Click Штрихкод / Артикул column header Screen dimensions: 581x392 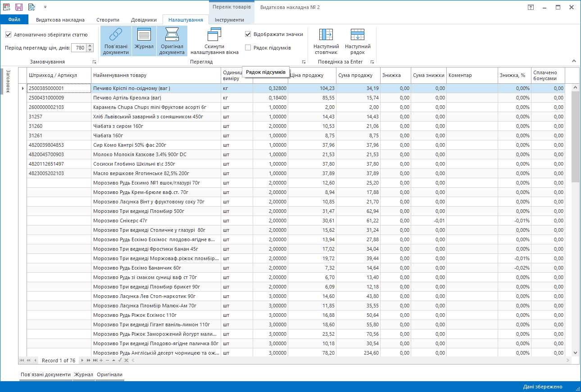59,75
